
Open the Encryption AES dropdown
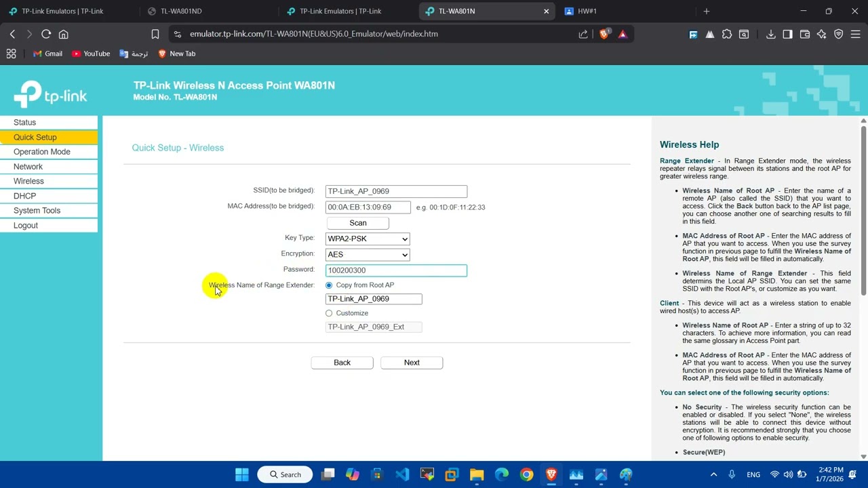click(x=368, y=255)
